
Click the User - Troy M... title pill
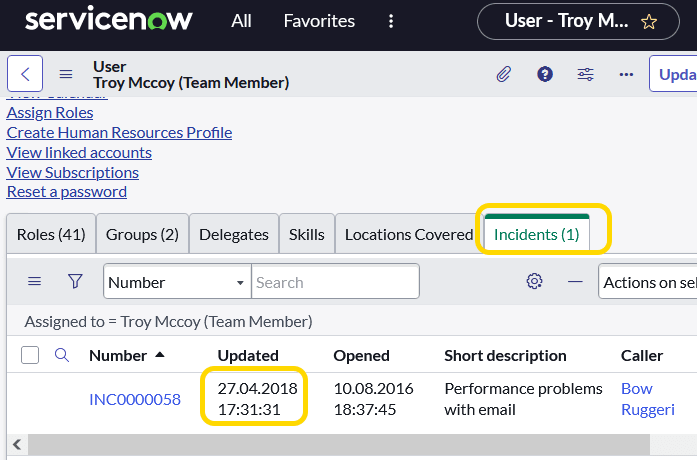pos(578,21)
